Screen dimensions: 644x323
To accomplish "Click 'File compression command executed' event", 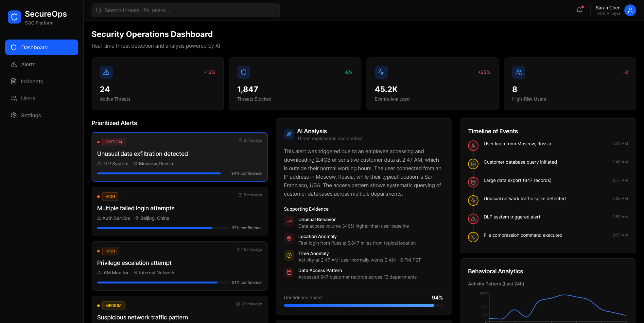I will pyautogui.click(x=523, y=235).
